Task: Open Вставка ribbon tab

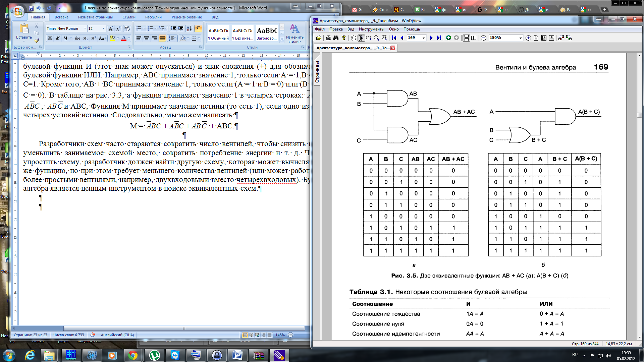Action: [x=61, y=17]
